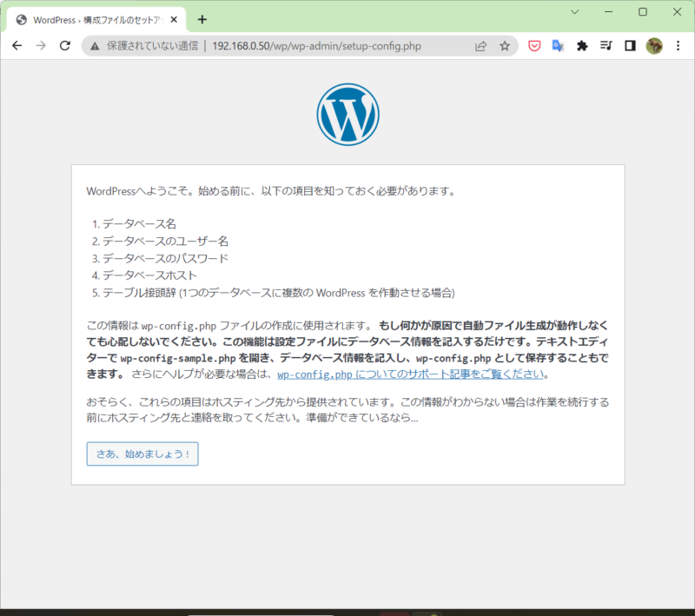Click the address bar URL
This screenshot has height=616, width=695.
coord(316,46)
